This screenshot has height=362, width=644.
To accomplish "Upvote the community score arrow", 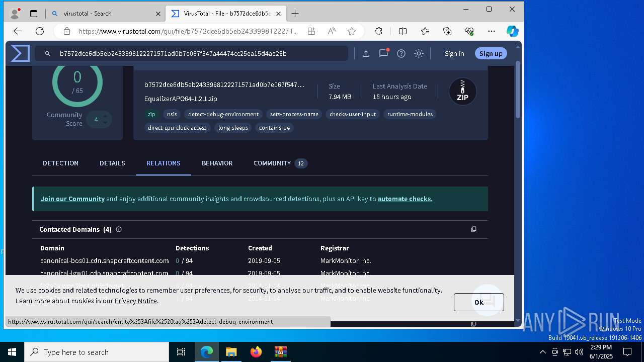I will pos(105,116).
